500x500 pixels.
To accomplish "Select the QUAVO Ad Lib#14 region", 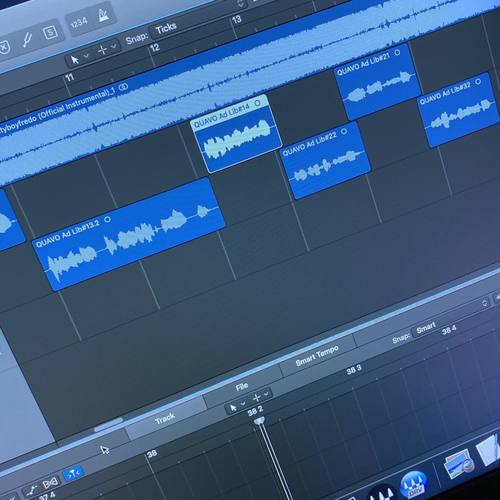I will pyautogui.click(x=237, y=133).
